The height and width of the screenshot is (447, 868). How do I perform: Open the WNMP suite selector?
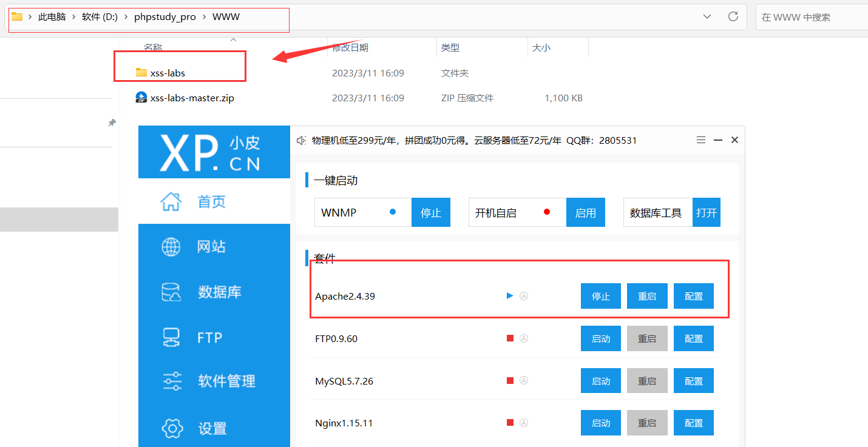(x=363, y=212)
